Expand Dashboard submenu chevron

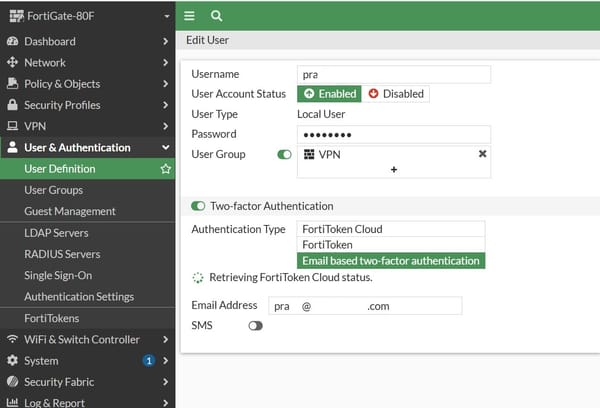tap(165, 41)
